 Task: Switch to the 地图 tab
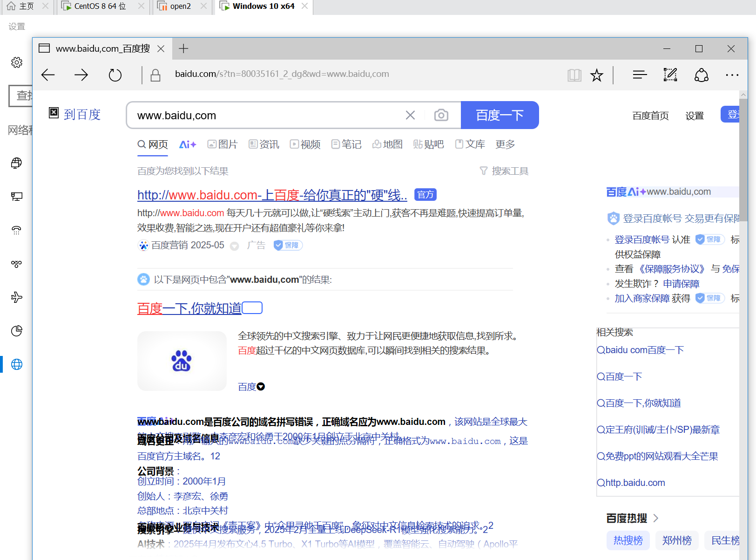pyautogui.click(x=387, y=144)
